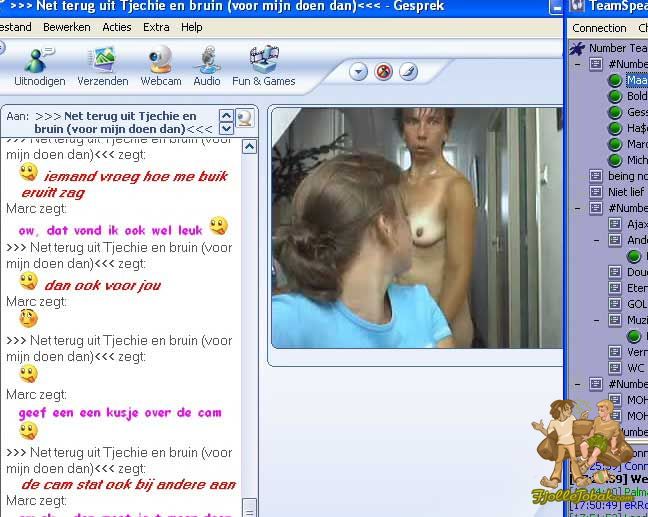Click the Number Team server icon in TeamSpeak
648x517 pixels.
pos(576,48)
